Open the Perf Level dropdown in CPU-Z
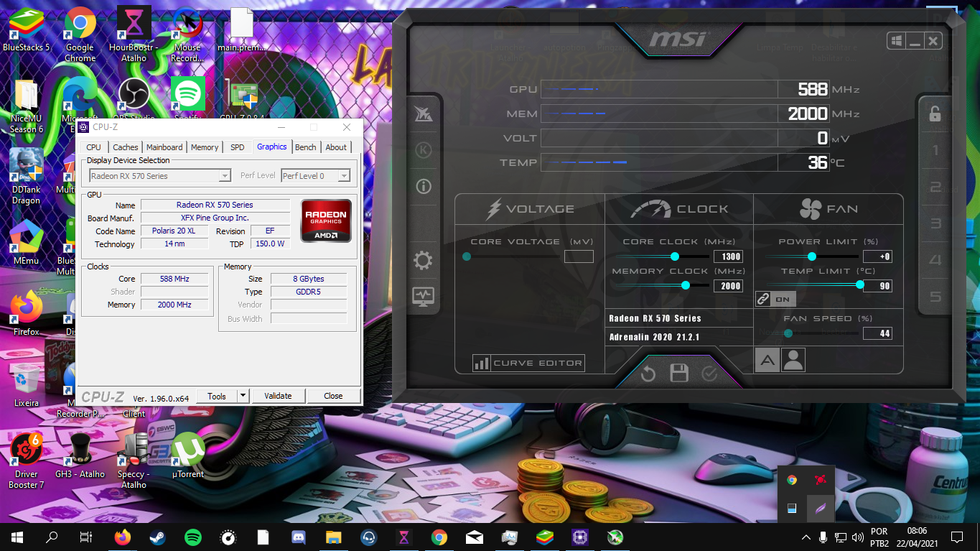Screen dimensions: 980x551 [x=316, y=176]
